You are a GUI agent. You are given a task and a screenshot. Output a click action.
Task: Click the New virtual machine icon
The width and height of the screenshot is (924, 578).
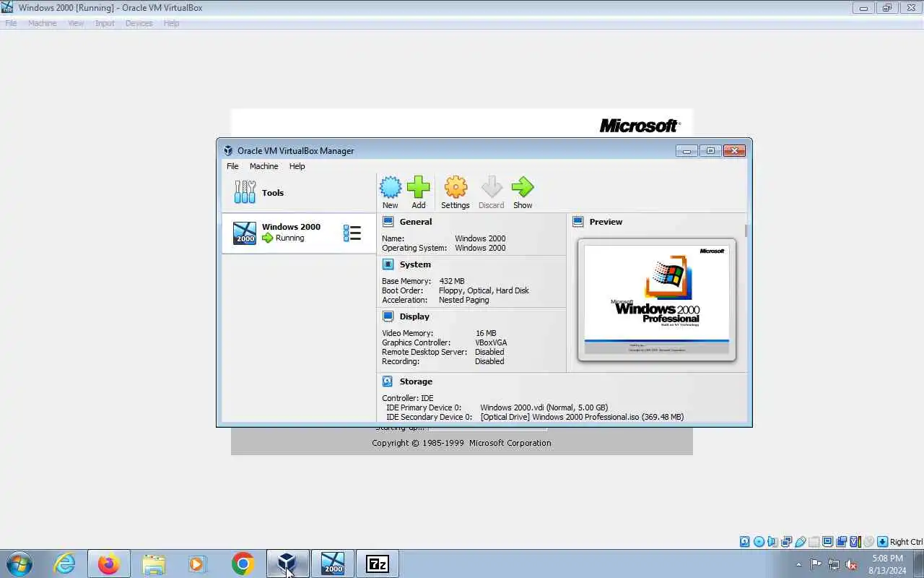pos(391,188)
